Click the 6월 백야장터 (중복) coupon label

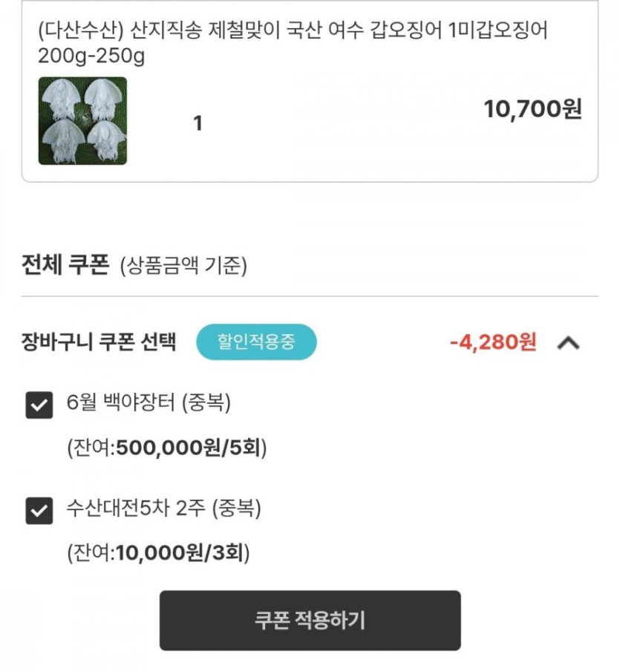(149, 404)
